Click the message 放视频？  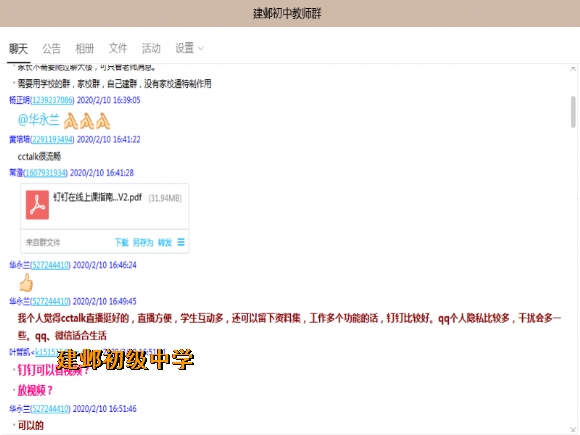(x=35, y=390)
